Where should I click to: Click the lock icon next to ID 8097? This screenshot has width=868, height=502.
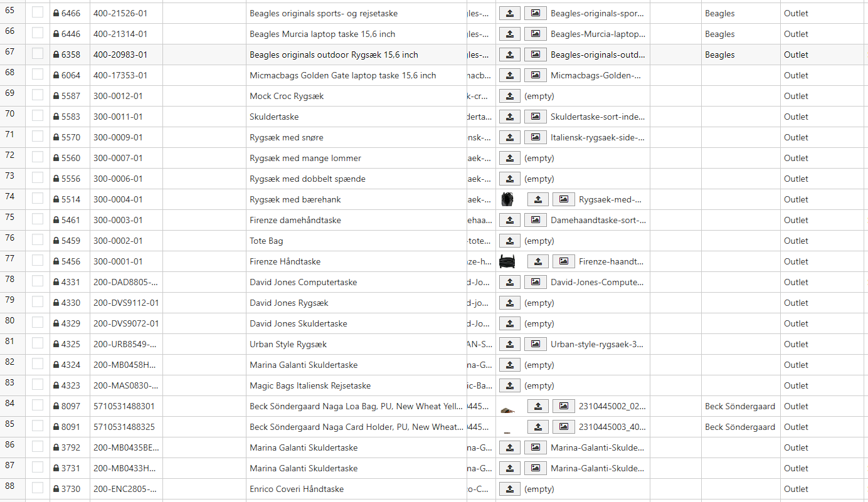coord(56,406)
